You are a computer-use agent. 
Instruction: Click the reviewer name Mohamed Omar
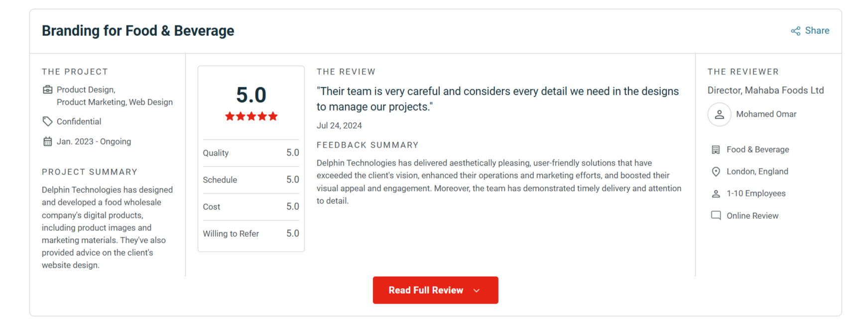pyautogui.click(x=766, y=114)
